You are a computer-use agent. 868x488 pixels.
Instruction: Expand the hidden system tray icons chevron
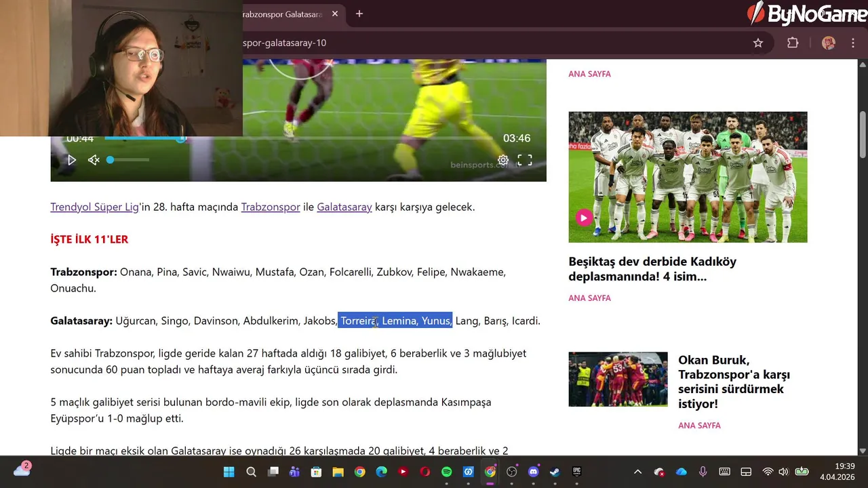637,472
